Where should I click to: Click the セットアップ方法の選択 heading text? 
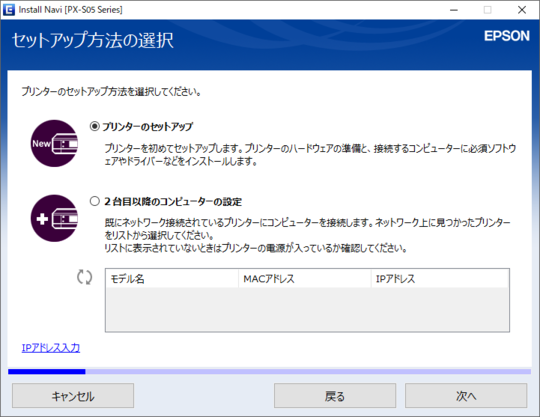[x=93, y=40]
